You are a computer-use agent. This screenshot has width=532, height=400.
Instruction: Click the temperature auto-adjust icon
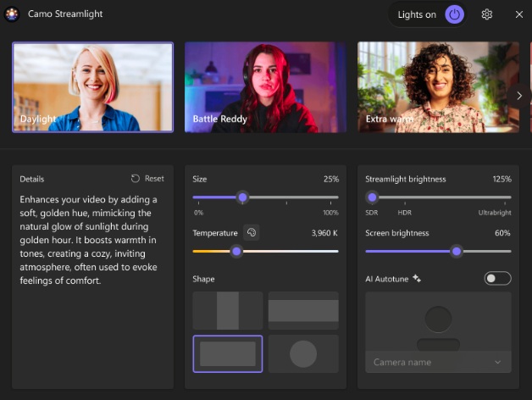(251, 232)
